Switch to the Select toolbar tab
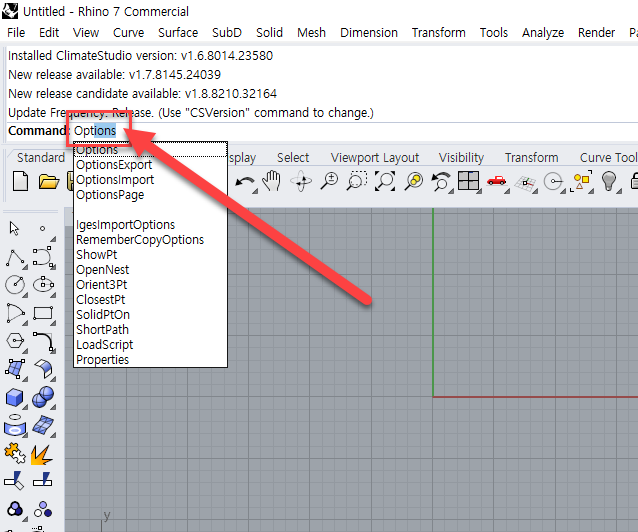This screenshot has height=532, width=638. coord(293,158)
